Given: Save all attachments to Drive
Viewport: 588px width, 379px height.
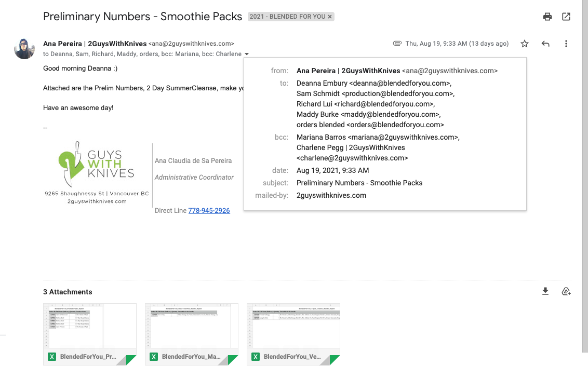Looking at the screenshot, I should point(566,291).
